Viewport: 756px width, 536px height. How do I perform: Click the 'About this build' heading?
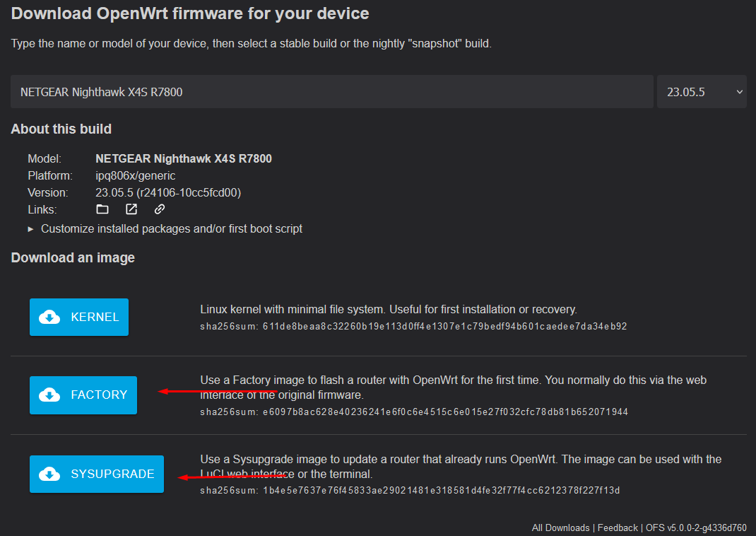click(61, 129)
